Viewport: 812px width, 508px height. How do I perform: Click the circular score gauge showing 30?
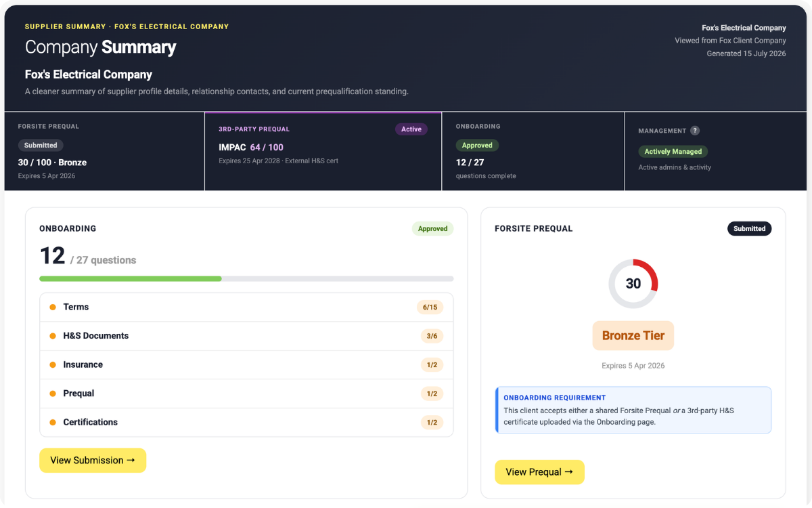(633, 284)
